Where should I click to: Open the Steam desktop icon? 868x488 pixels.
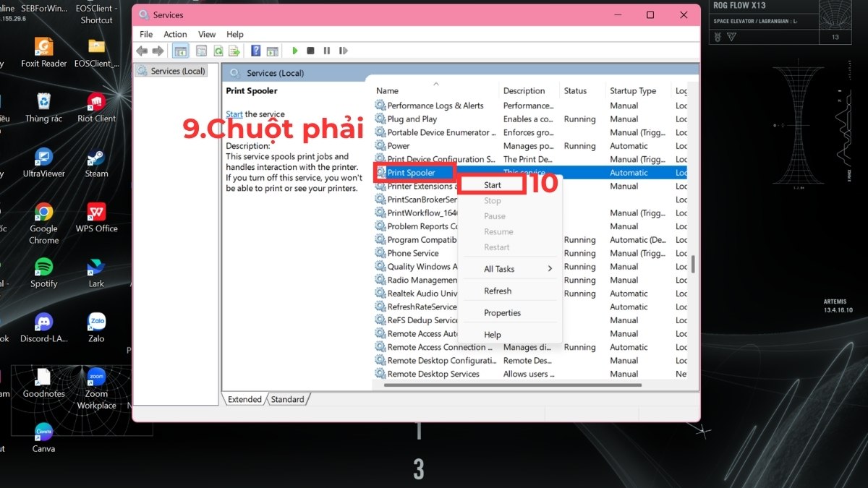click(x=96, y=162)
